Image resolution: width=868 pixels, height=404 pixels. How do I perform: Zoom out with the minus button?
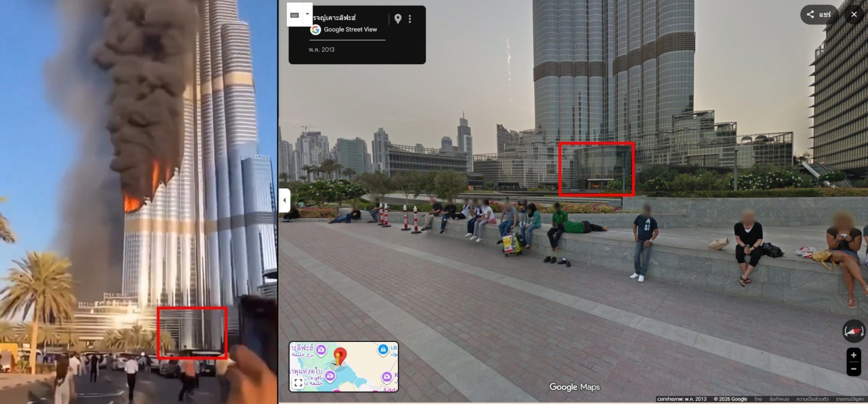(x=853, y=369)
